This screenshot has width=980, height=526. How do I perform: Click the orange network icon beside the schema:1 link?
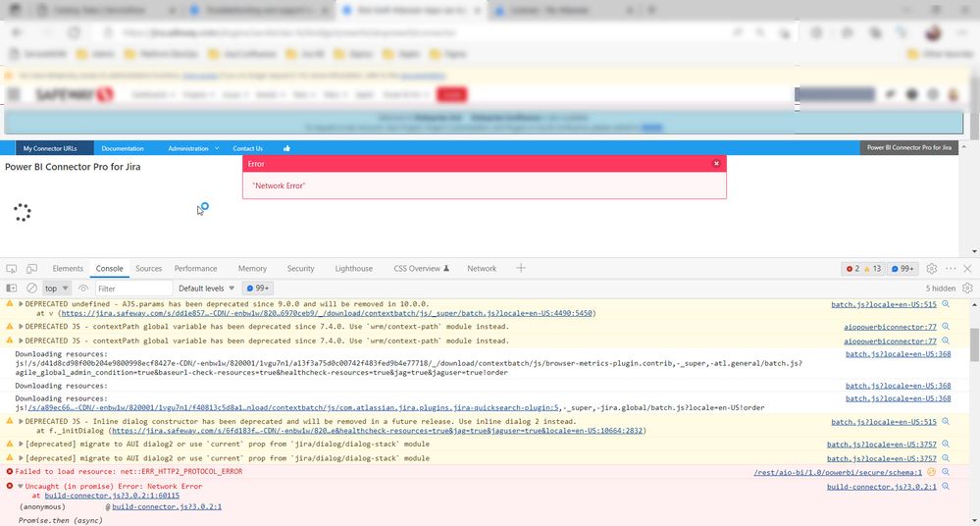[931, 472]
